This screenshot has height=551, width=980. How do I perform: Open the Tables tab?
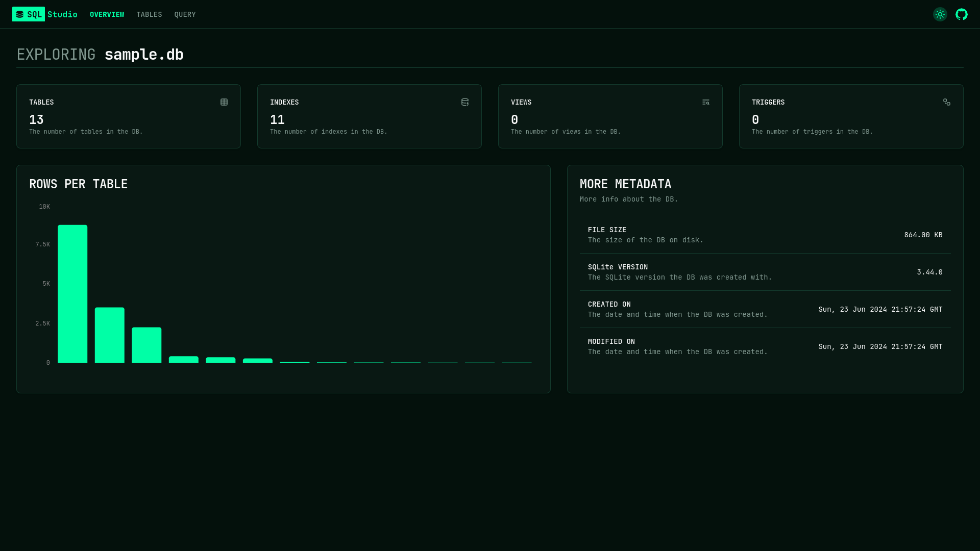click(x=149, y=14)
